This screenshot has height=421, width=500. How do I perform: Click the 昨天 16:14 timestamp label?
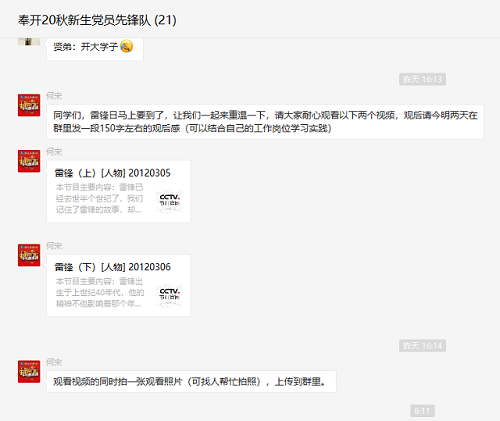[422, 346]
